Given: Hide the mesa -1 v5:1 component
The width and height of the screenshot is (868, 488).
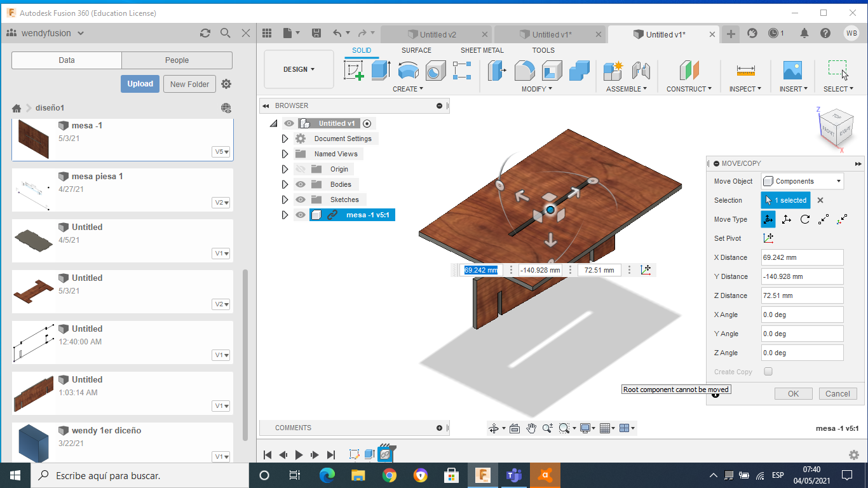Looking at the screenshot, I should (300, 215).
